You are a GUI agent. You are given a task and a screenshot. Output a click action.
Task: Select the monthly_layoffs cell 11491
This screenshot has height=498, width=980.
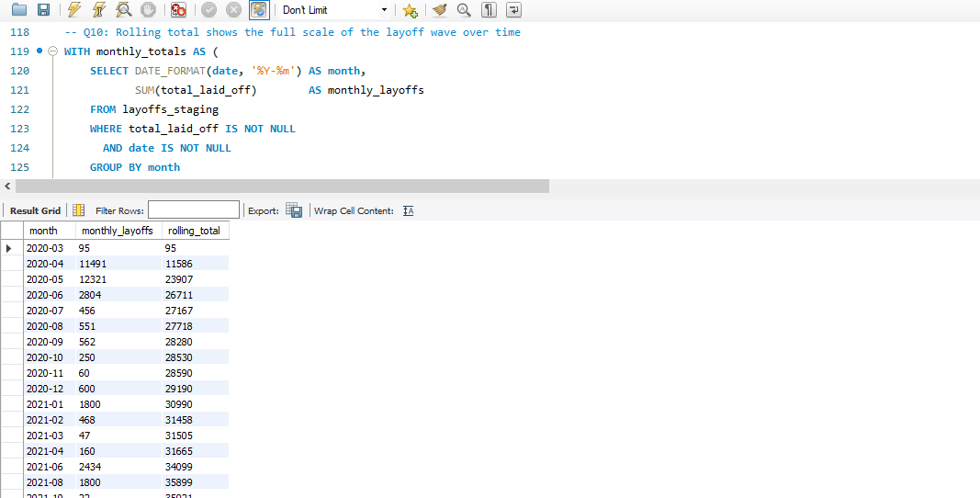click(118, 264)
